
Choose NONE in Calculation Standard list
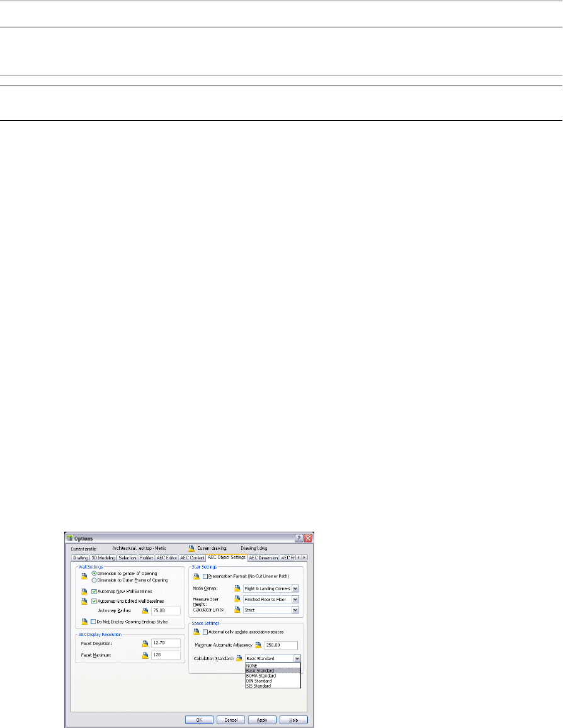[x=273, y=666]
